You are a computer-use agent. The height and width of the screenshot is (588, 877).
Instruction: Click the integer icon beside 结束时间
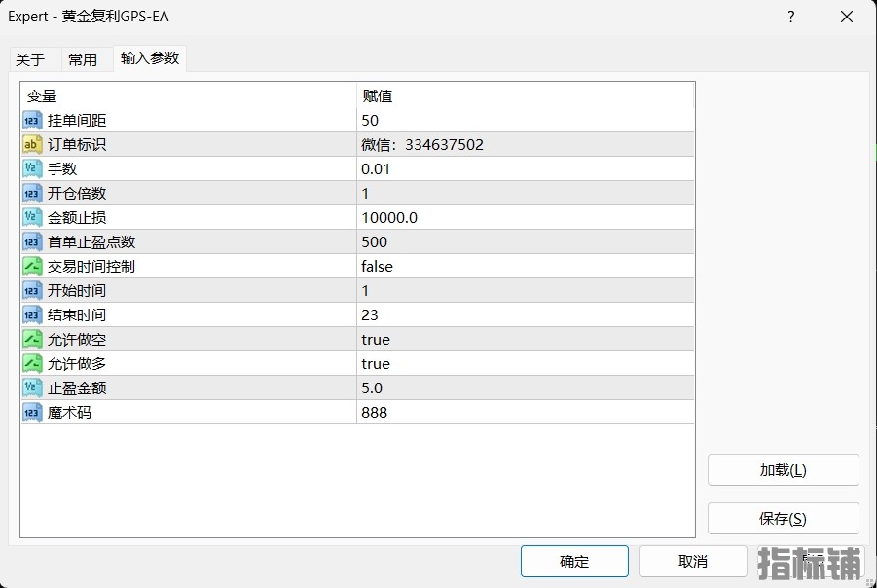tap(32, 315)
